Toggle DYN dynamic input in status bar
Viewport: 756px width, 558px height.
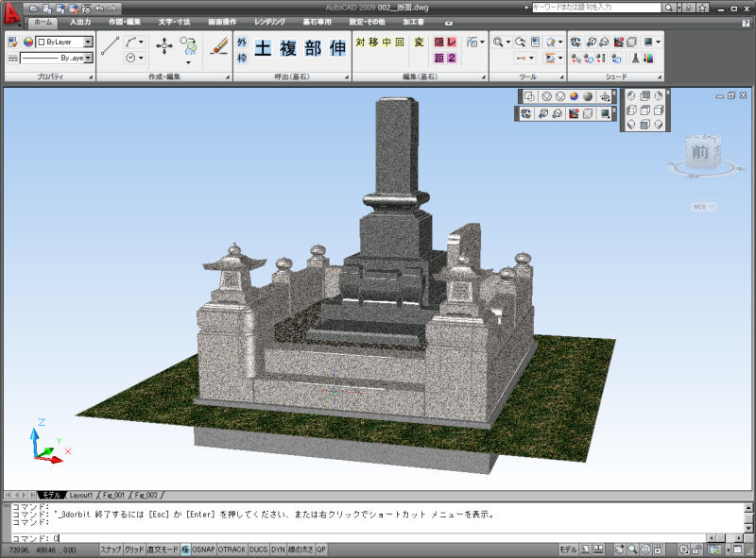click(278, 549)
